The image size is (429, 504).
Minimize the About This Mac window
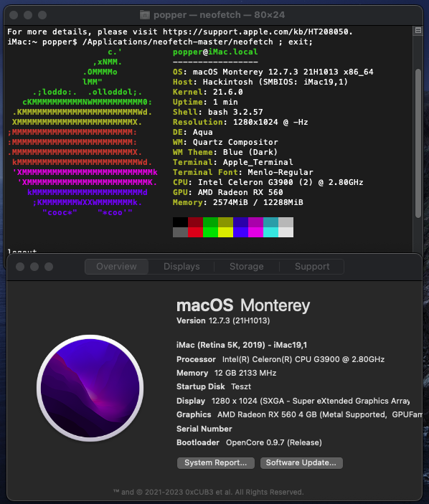(x=34, y=267)
